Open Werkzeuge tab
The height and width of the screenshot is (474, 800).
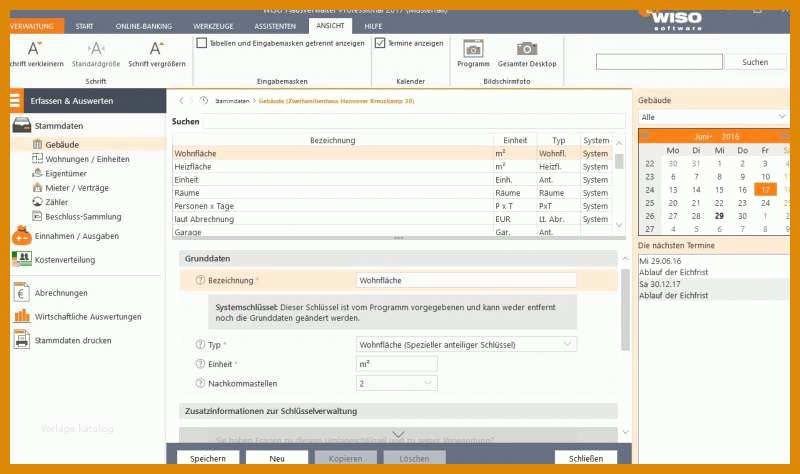coord(213,26)
